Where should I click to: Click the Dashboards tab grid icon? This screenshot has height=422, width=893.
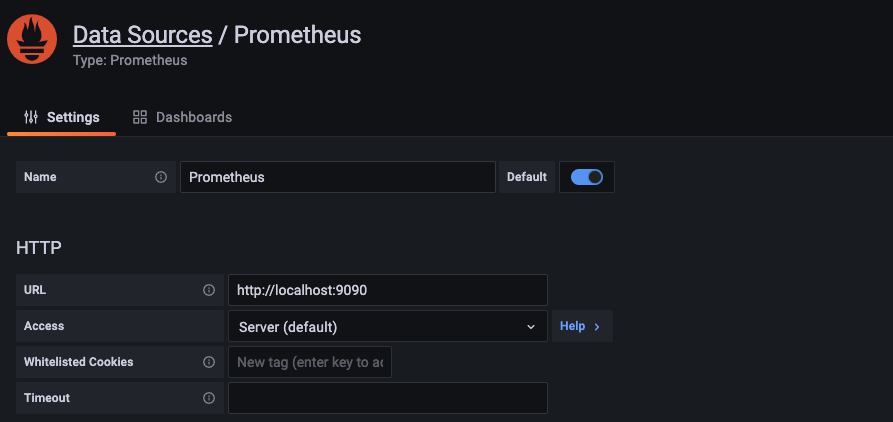click(140, 117)
